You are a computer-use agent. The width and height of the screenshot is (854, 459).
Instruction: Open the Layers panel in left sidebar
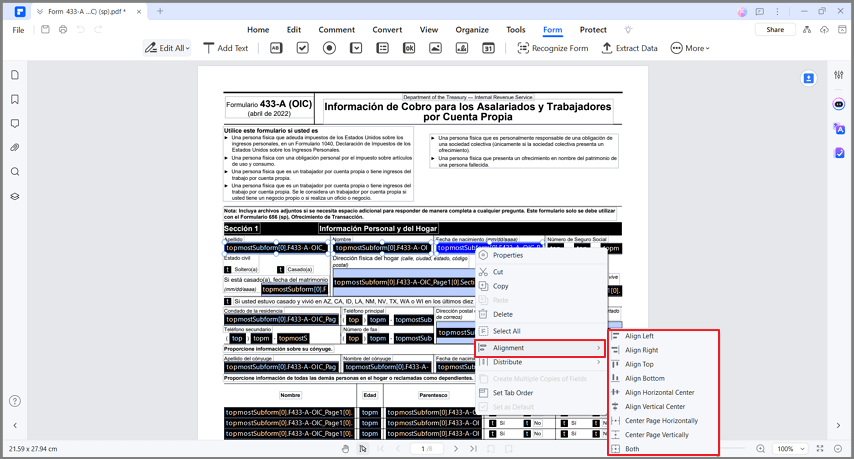tap(15, 196)
